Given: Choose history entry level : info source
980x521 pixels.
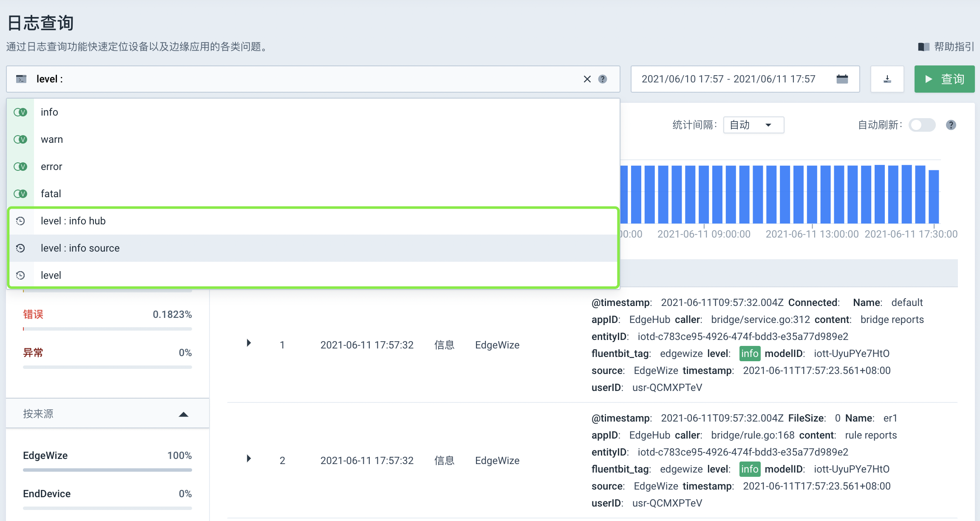Looking at the screenshot, I should pos(313,248).
